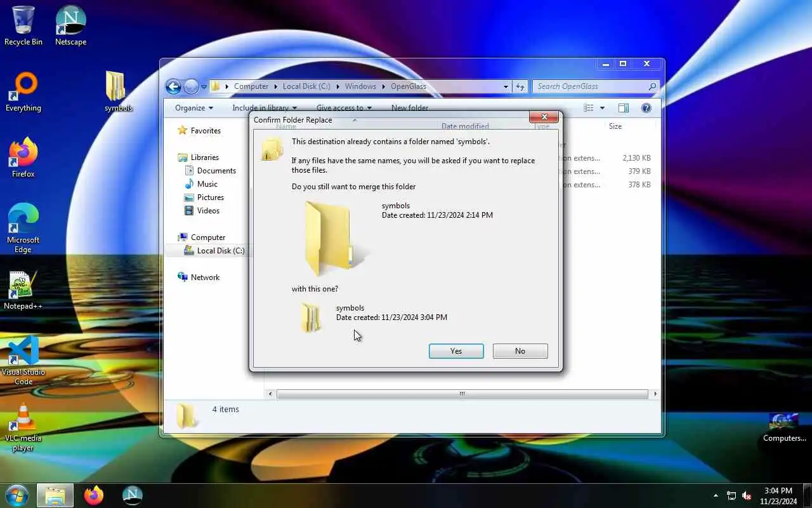Screen dimensions: 812x508
Task: Click the horizontal scrollbar thumb in Explorer
Action: [x=462, y=394]
